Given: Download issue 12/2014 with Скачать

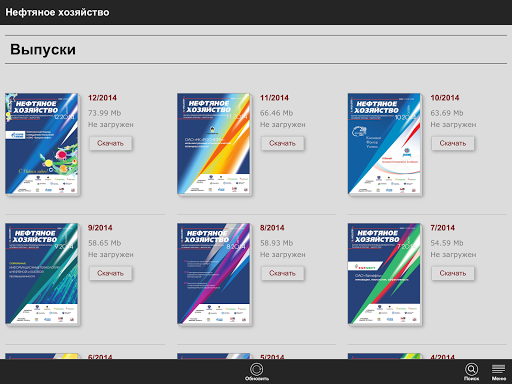Looking at the screenshot, I should point(110,143).
